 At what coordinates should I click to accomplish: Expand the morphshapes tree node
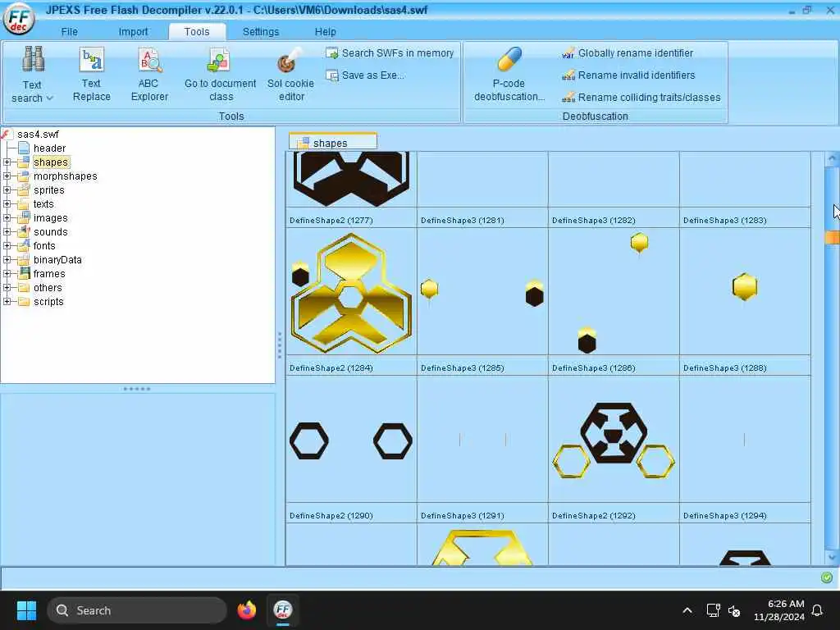(x=7, y=176)
